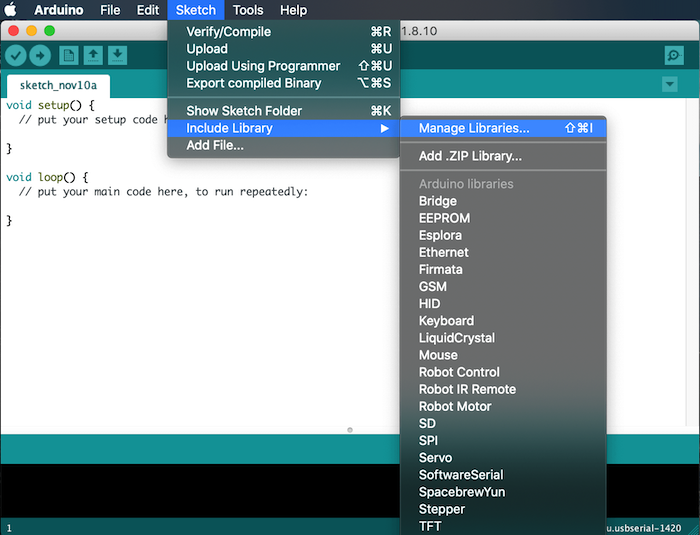
Task: Include the Firmata library
Action: pyautogui.click(x=503, y=269)
